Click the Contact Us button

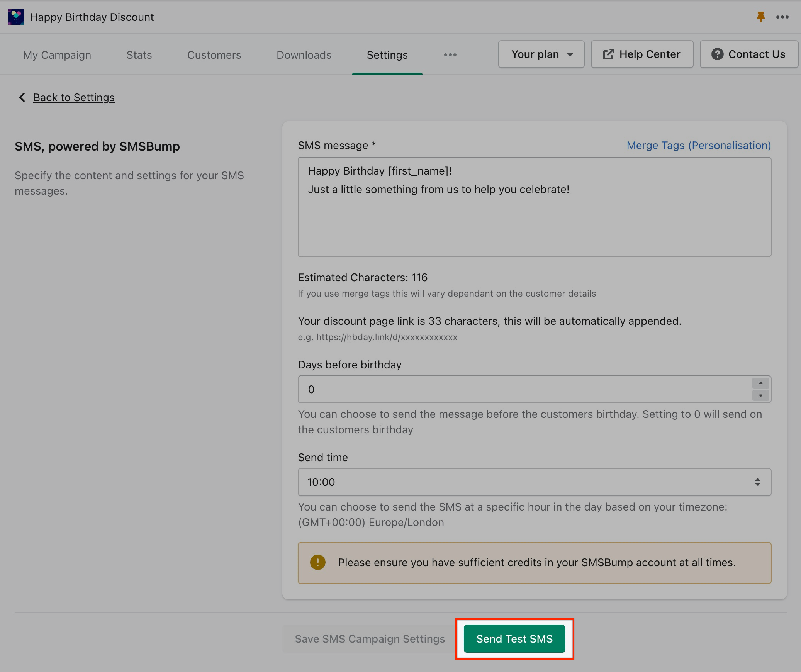pos(748,54)
